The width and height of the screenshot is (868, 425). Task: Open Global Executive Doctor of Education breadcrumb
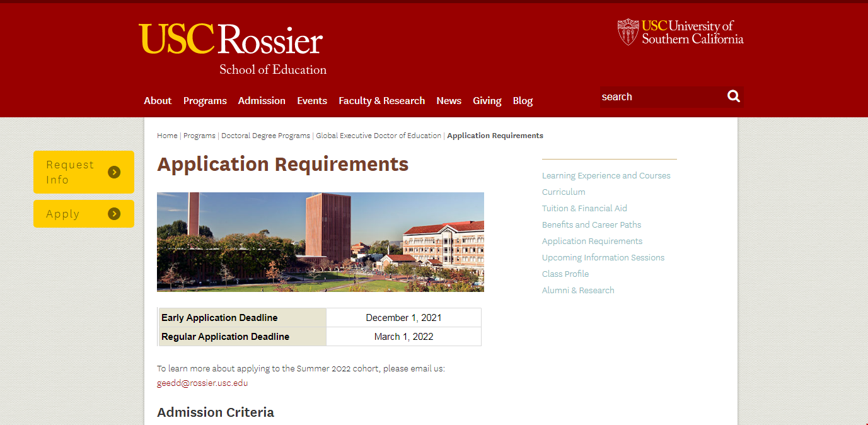pyautogui.click(x=378, y=136)
